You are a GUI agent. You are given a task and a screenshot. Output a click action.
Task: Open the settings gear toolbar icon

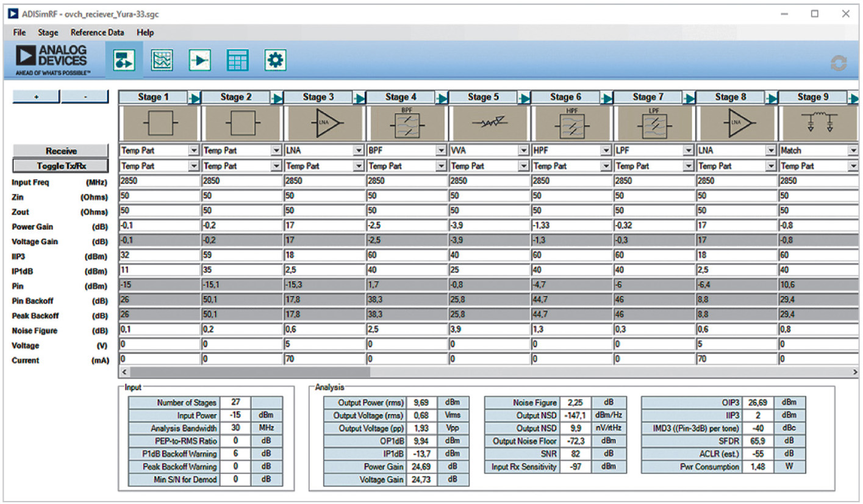click(275, 60)
